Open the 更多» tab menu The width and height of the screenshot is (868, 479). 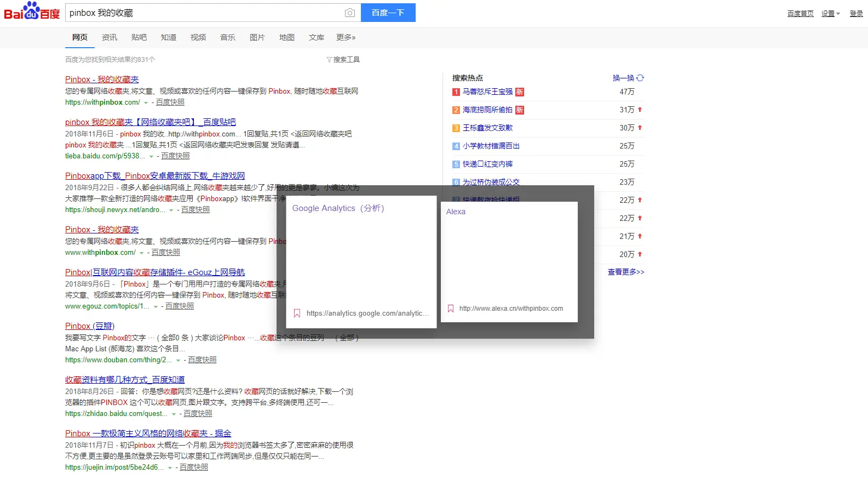click(346, 37)
